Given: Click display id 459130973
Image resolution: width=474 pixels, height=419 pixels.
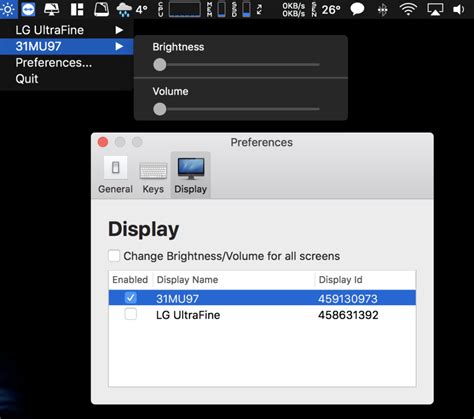Looking at the screenshot, I should (x=348, y=299).
